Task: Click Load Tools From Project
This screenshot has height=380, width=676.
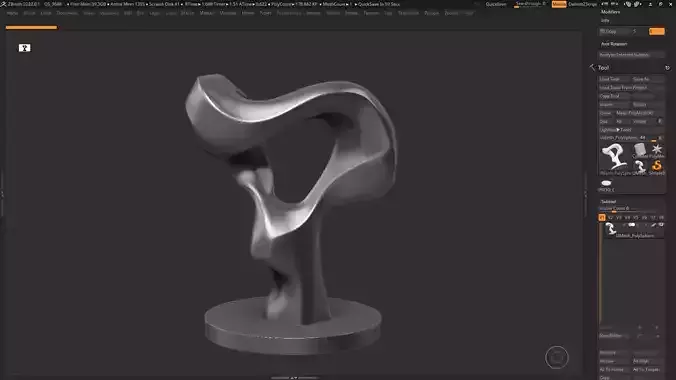Action: point(631,88)
